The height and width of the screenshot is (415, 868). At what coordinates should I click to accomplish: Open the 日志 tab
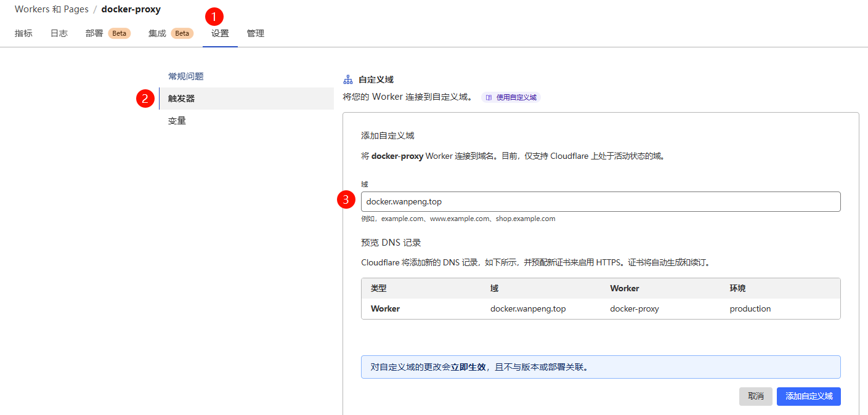[x=59, y=33]
